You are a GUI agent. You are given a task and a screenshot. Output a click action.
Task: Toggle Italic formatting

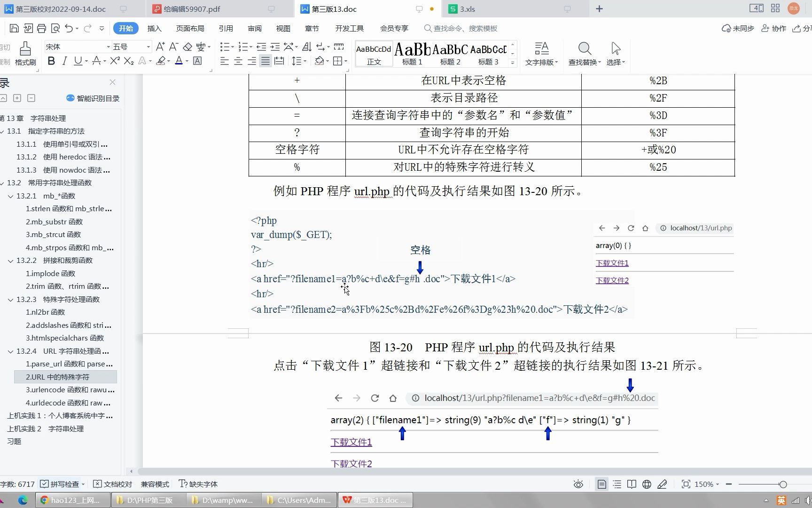click(x=64, y=61)
